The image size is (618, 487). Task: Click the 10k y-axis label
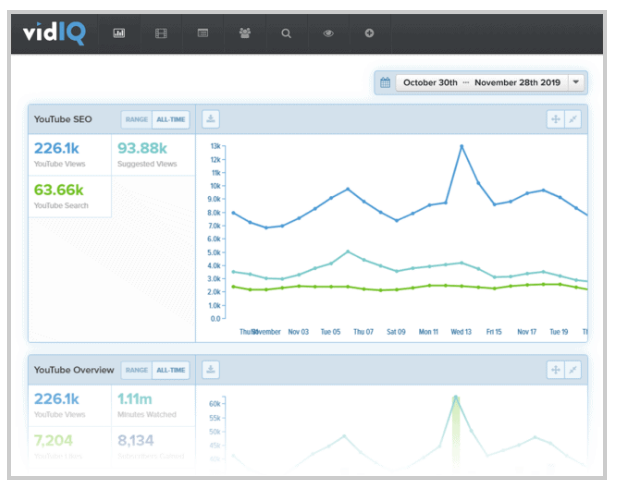[x=216, y=186]
